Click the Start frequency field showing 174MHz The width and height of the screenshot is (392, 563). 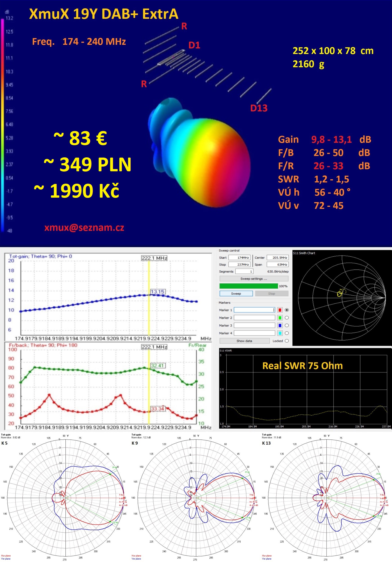pyautogui.click(x=239, y=258)
